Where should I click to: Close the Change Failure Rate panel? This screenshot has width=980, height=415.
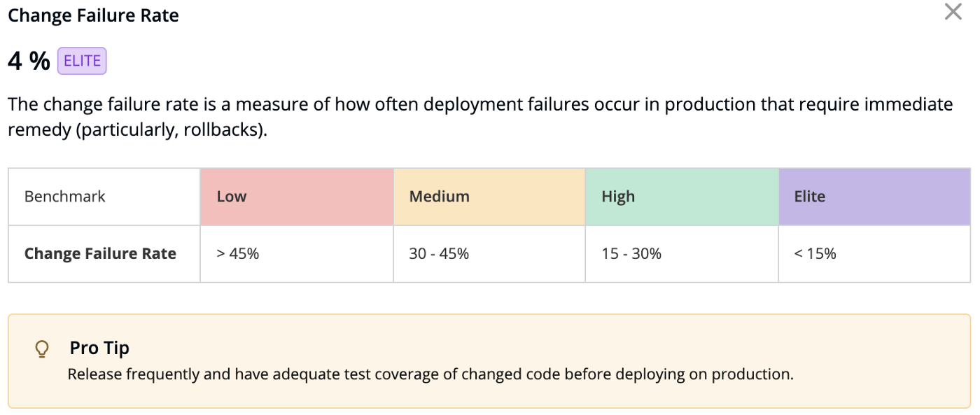(x=953, y=12)
